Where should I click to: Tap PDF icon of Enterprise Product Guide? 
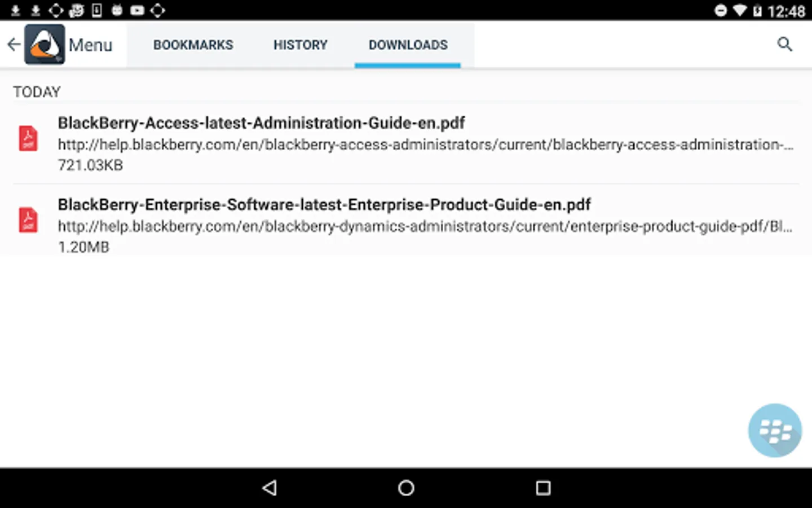pyautogui.click(x=28, y=220)
